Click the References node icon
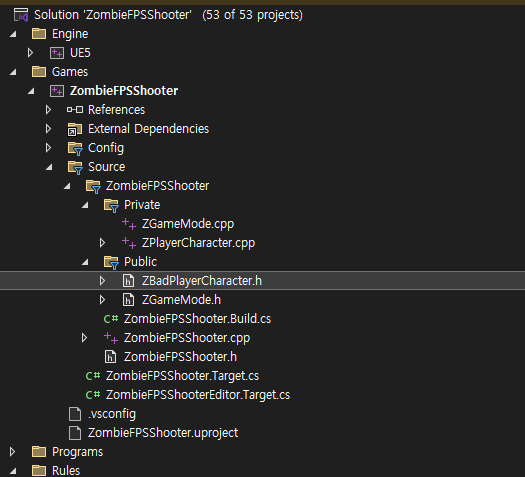 (75, 109)
